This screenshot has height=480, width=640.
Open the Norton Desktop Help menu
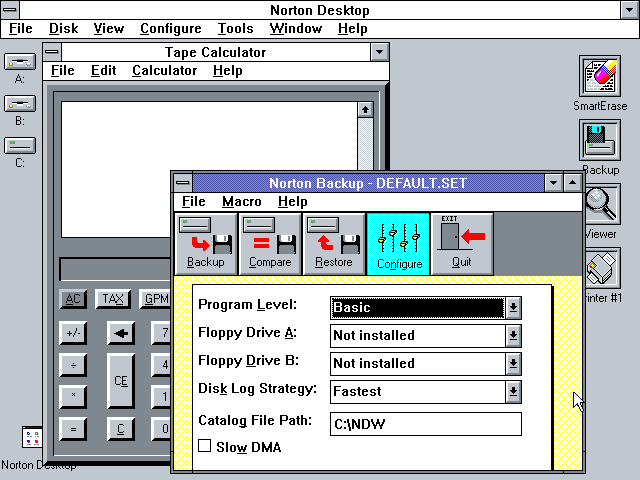[x=353, y=29]
